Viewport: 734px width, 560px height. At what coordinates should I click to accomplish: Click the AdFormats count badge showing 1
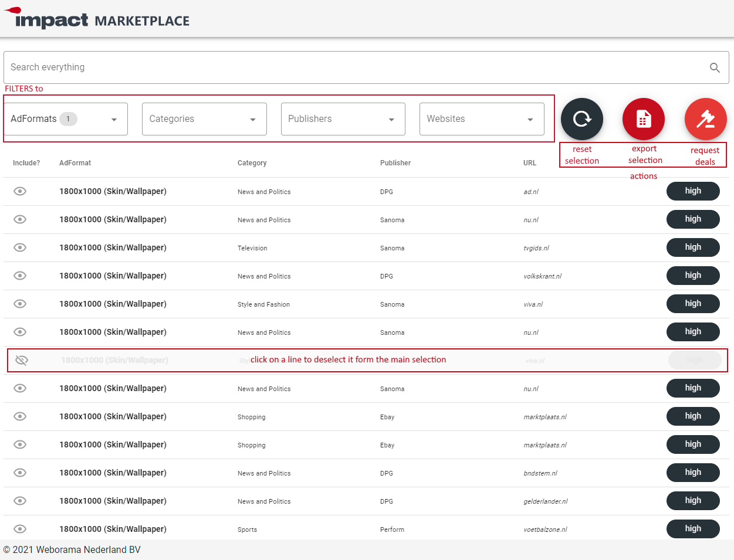coord(68,119)
